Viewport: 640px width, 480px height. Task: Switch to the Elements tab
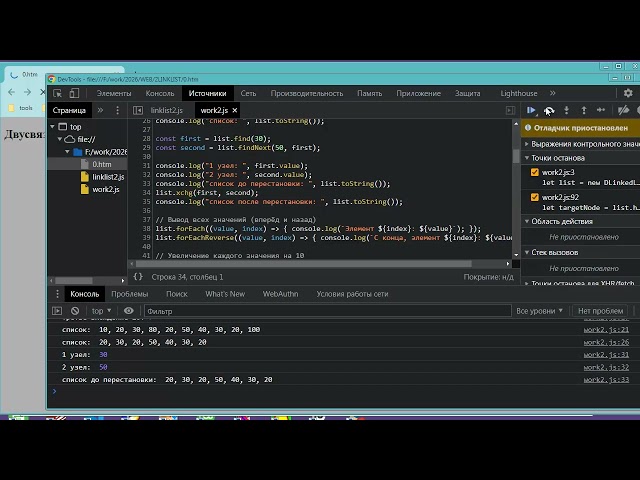click(x=114, y=93)
